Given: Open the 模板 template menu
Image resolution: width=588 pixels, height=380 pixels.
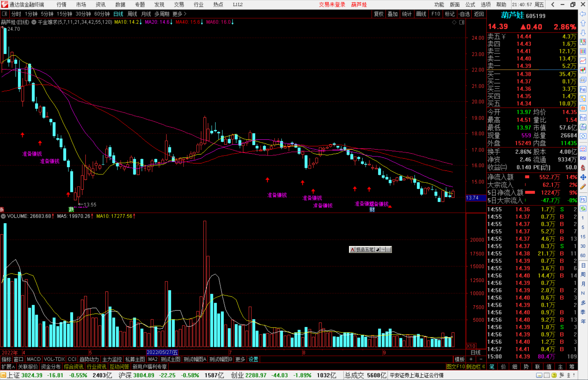Looking at the screenshot, I should coord(460,359).
